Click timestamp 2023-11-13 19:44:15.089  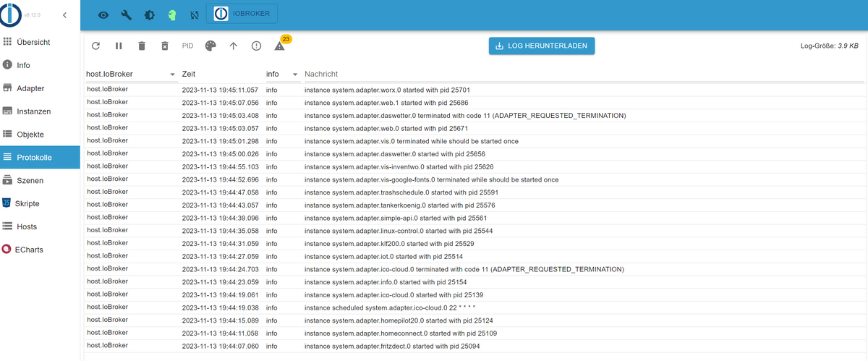click(x=220, y=320)
